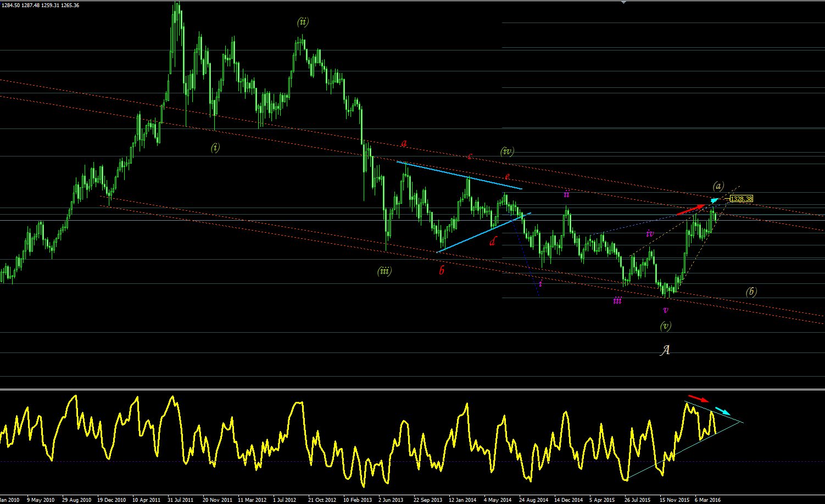This screenshot has height=504, width=825.
Task: Select the magenta 'v' wave label
Action: pyautogui.click(x=666, y=310)
